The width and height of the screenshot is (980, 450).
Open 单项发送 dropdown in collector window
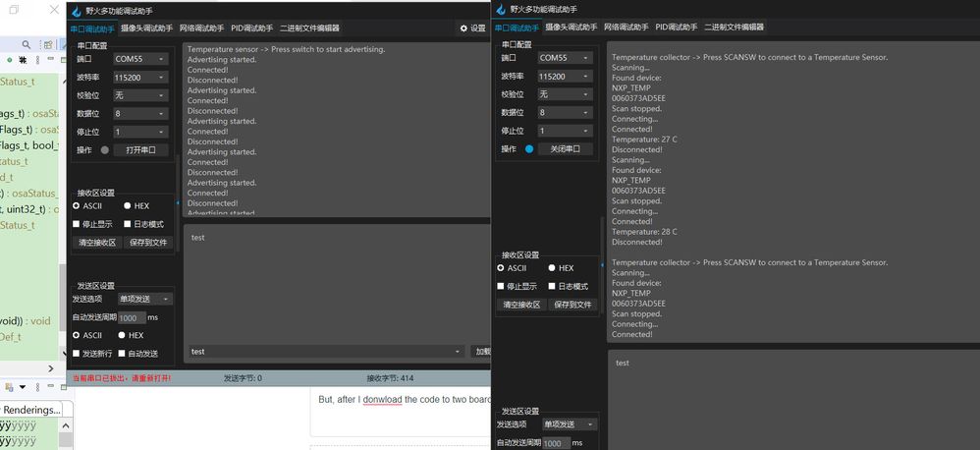570,424
